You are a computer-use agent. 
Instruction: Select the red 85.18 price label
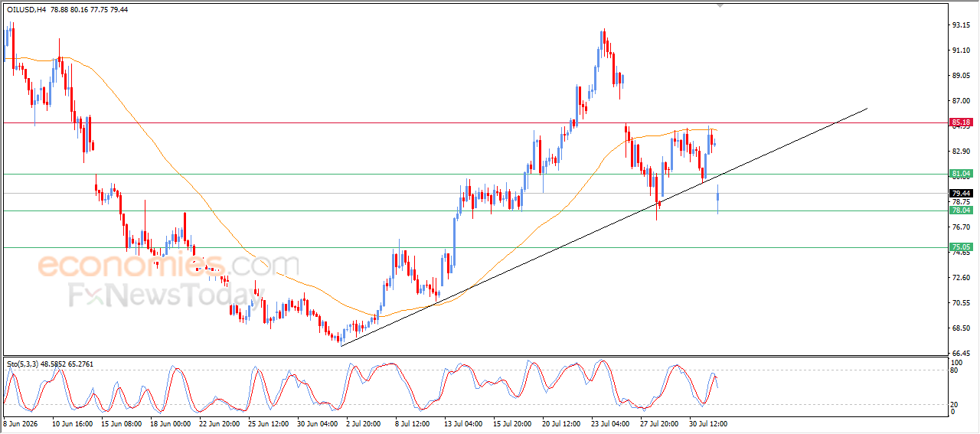(x=961, y=122)
